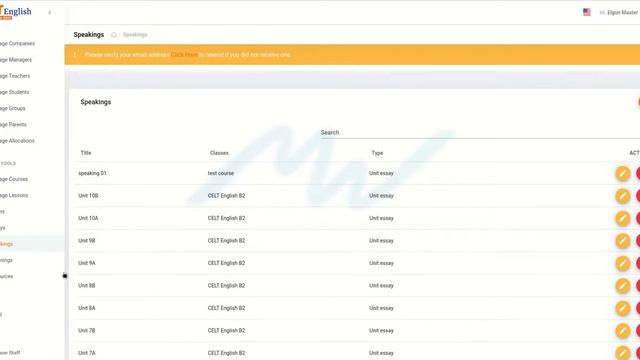Viewport: 640px width, 360px height.
Task: Sort by the Classes column header
Action: [x=219, y=153]
